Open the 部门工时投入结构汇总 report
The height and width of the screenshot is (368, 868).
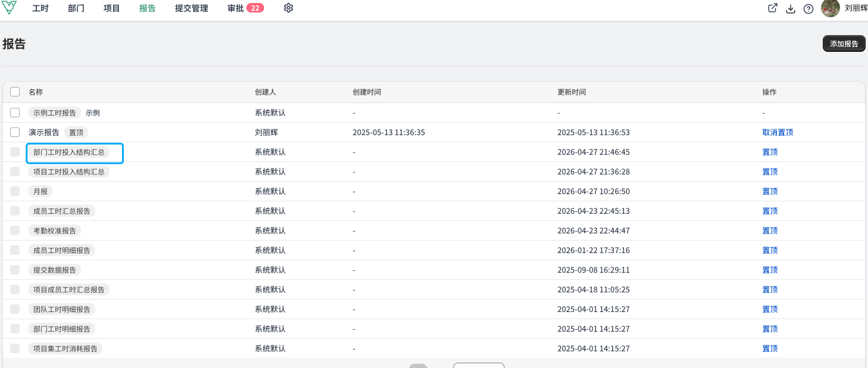(x=69, y=152)
